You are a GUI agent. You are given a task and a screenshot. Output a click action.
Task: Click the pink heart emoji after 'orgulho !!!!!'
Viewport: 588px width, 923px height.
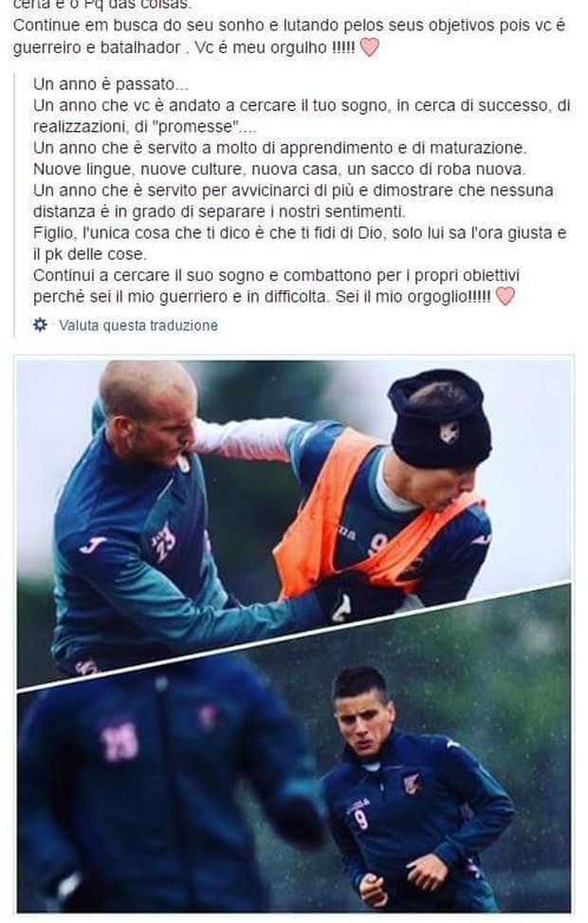369,47
